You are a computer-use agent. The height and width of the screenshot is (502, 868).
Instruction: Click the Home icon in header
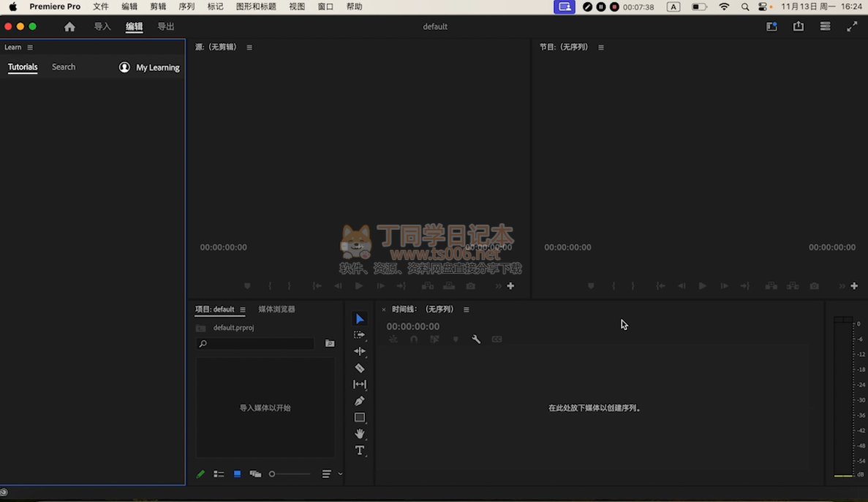(69, 26)
